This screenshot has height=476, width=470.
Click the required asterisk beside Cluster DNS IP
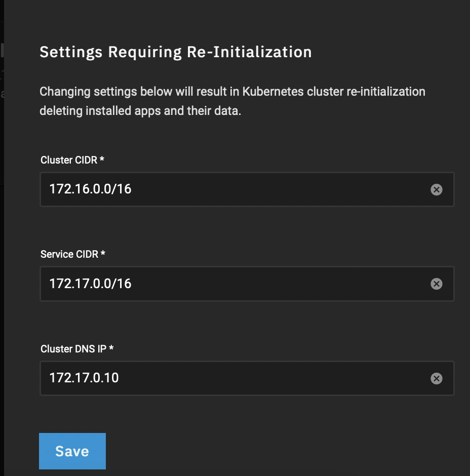pos(111,347)
